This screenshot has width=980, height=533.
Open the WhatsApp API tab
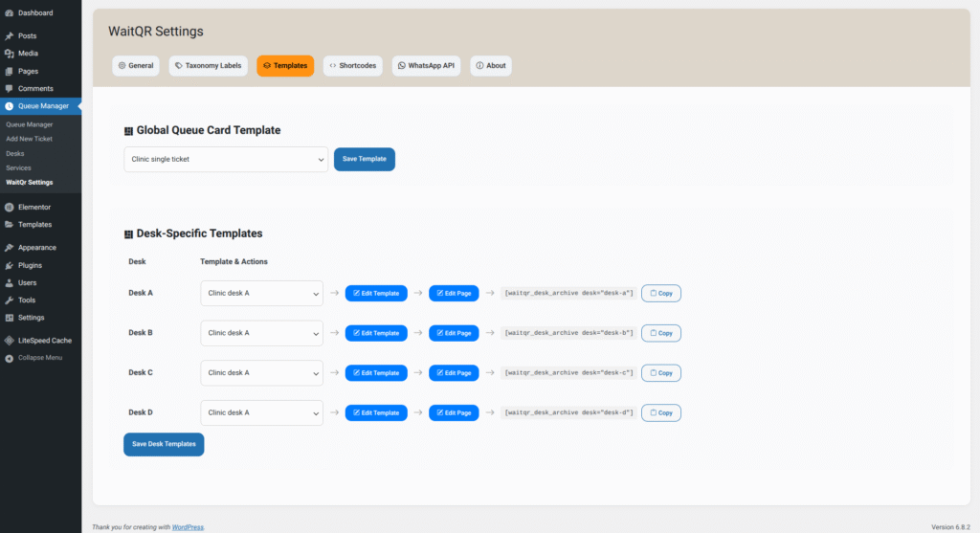coord(426,66)
